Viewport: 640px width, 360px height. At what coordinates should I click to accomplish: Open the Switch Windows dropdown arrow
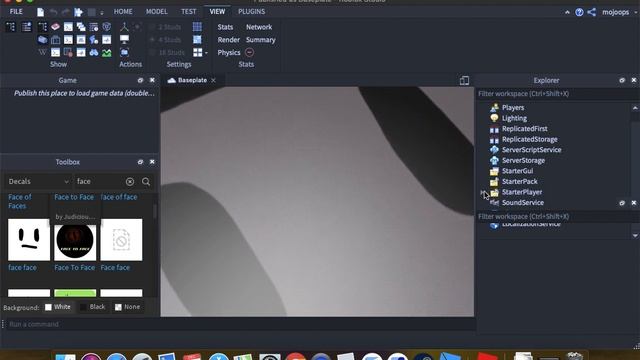[x=206, y=53]
